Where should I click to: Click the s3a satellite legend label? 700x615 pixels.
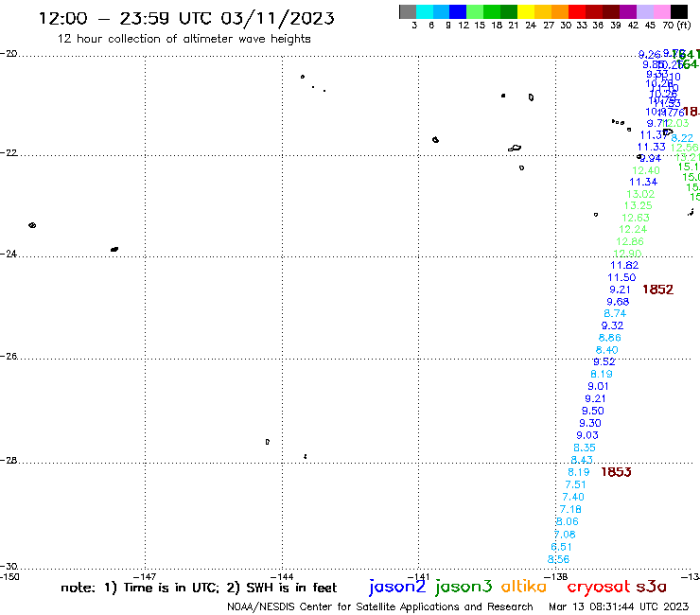point(651,587)
